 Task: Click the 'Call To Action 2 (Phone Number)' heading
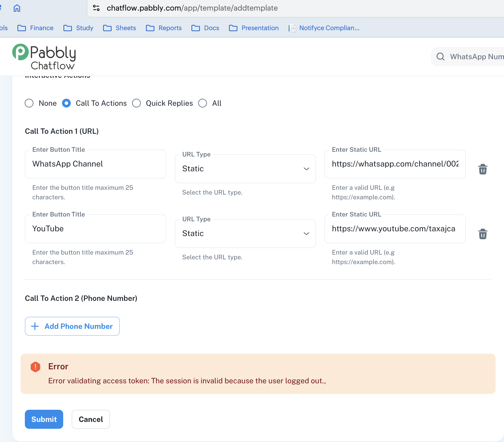[81, 298]
